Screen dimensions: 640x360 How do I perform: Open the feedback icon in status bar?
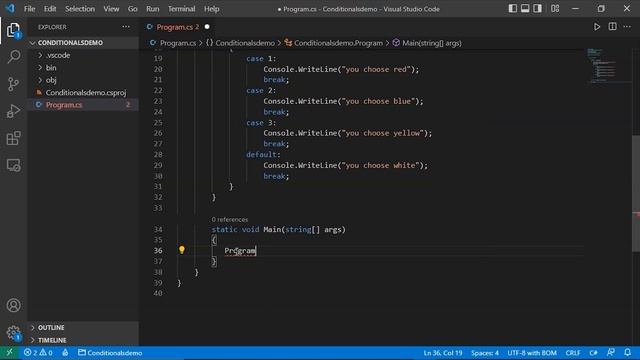[x=611, y=353]
